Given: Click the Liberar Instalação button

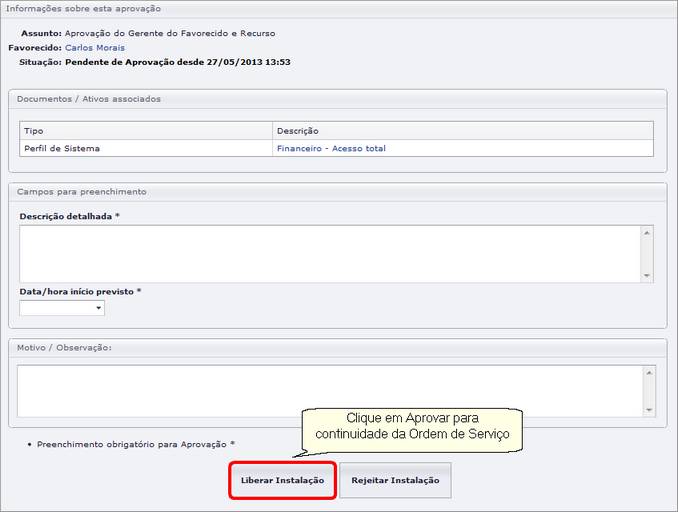Looking at the screenshot, I should click(x=282, y=480).
